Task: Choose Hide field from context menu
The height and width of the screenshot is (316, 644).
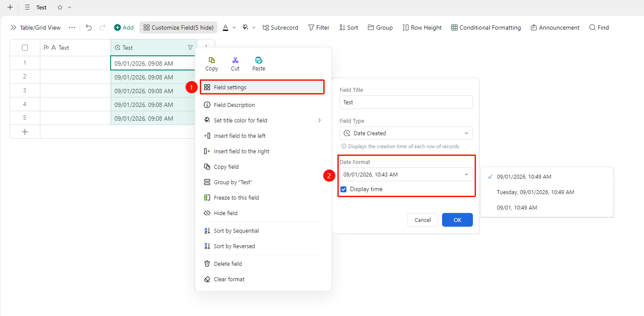Action: pos(263,213)
